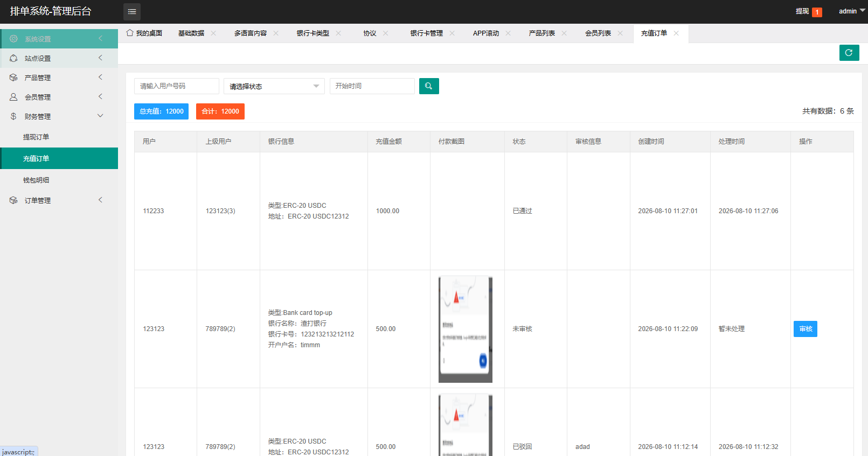This screenshot has width=868, height=456.
Task: Collapse the 财务管理 menu chevron
Action: pos(100,116)
